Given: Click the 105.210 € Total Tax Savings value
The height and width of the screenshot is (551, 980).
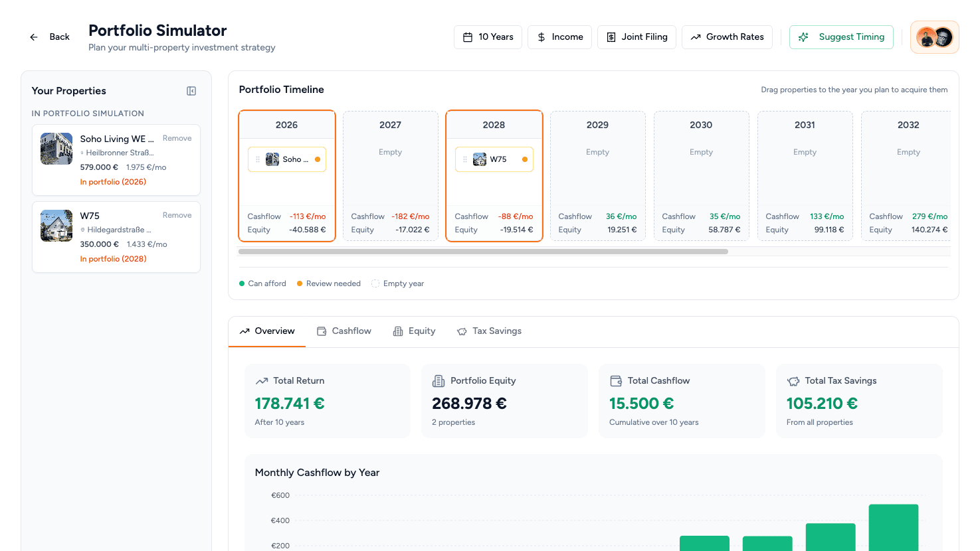Looking at the screenshot, I should pyautogui.click(x=822, y=404).
